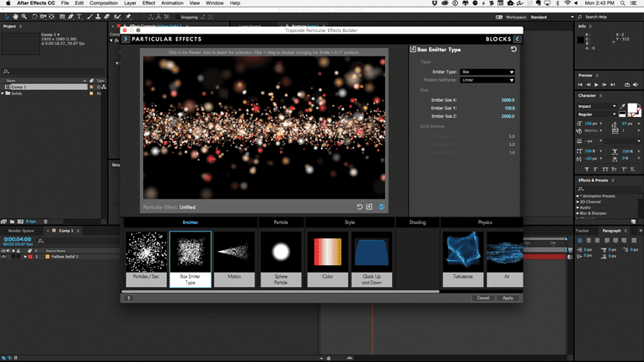Open the Workspace Standard dropdown
The height and width of the screenshot is (362, 644).
click(x=545, y=17)
